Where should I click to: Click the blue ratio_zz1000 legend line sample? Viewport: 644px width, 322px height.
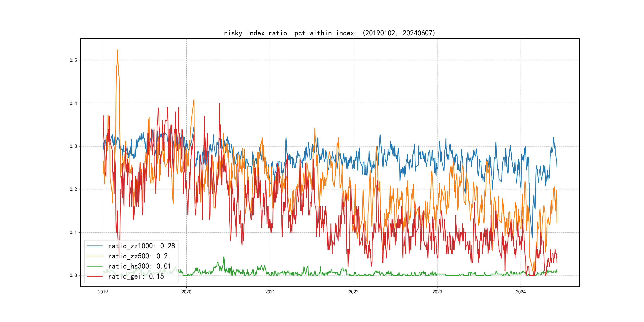[94, 246]
